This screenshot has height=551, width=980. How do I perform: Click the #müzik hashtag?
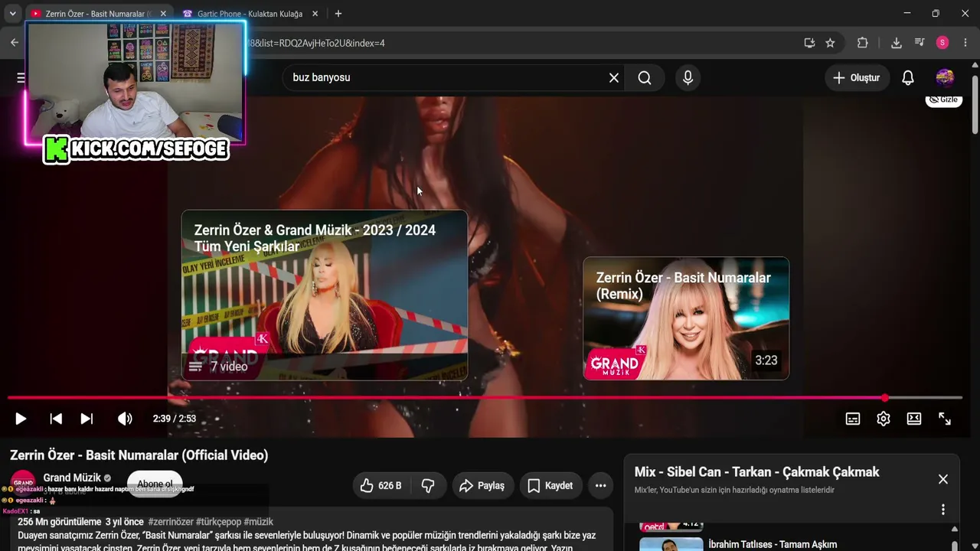point(258,522)
